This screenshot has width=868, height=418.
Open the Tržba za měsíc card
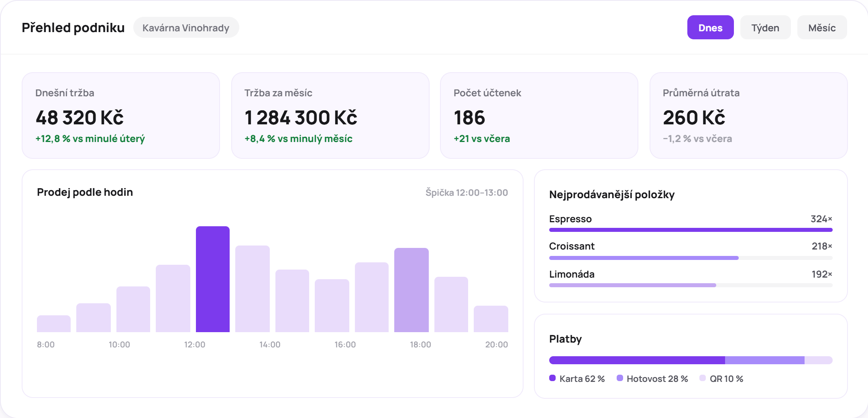click(x=330, y=116)
